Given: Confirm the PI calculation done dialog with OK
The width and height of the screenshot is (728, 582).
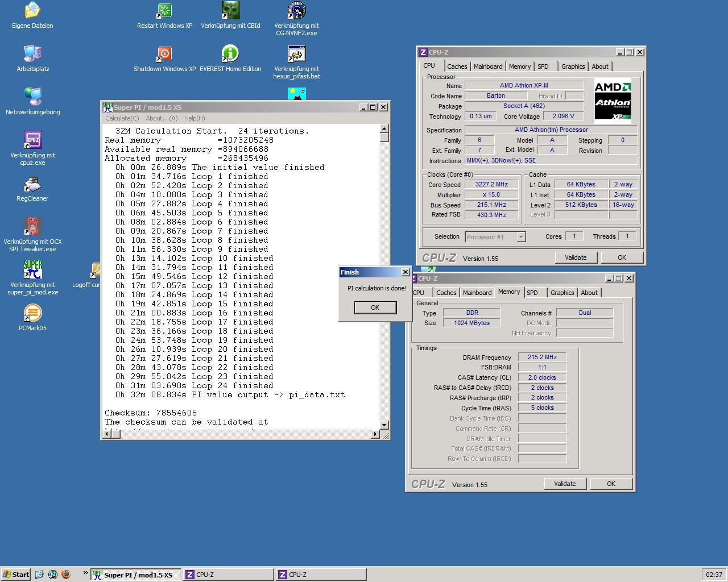Looking at the screenshot, I should pos(375,307).
